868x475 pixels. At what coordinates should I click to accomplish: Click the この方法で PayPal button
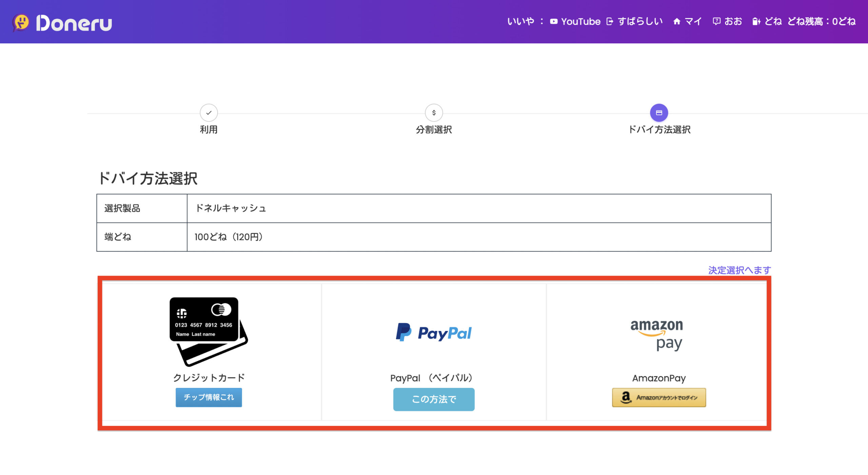[x=434, y=399]
